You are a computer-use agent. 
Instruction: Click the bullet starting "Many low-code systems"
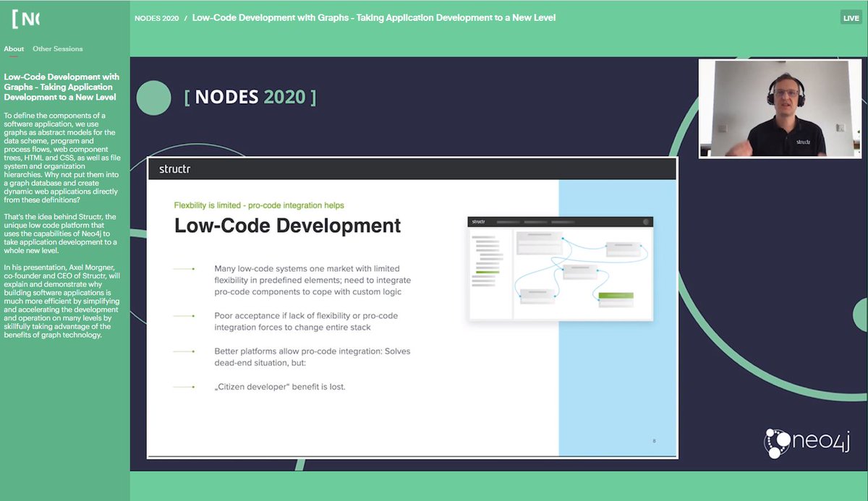(x=312, y=281)
